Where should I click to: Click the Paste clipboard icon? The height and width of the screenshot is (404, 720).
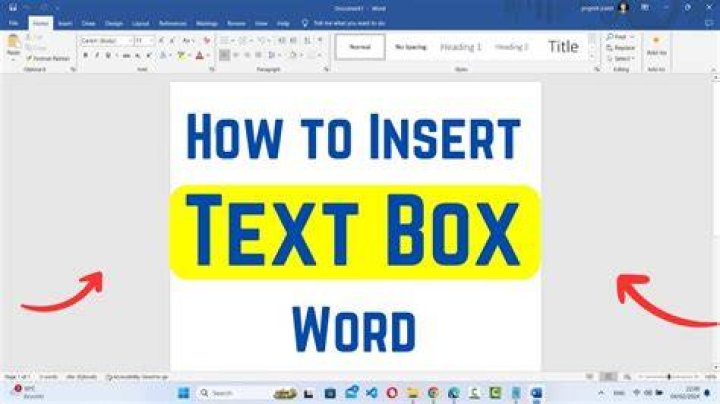[x=13, y=42]
